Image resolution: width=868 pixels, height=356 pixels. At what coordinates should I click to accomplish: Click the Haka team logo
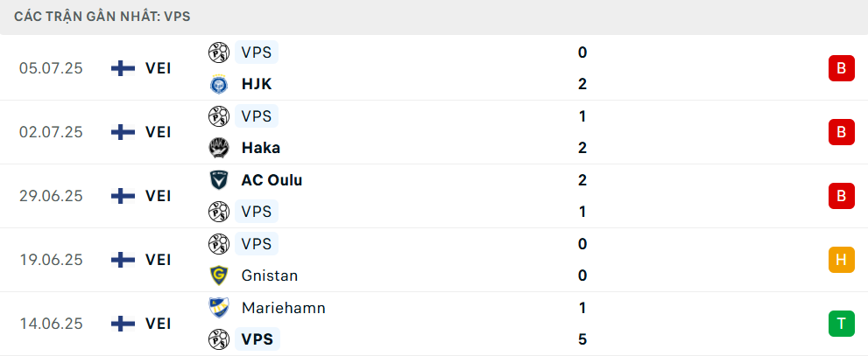pos(219,148)
